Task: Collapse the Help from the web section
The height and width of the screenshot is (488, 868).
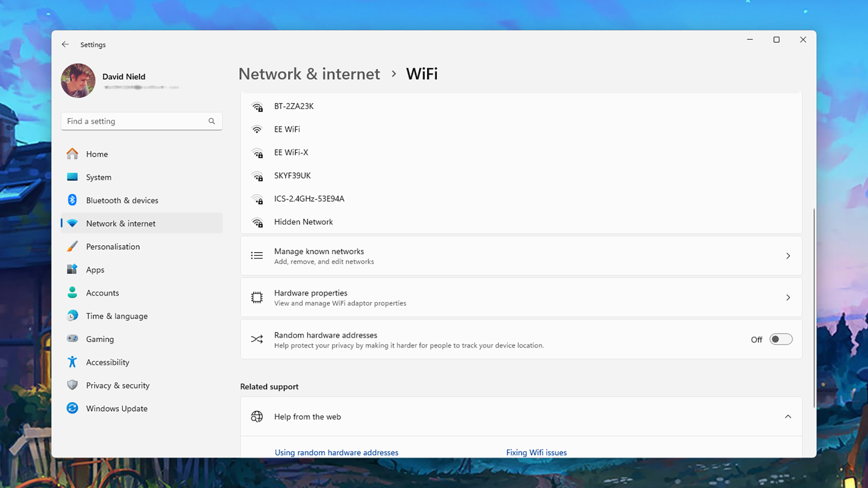Action: (x=788, y=416)
